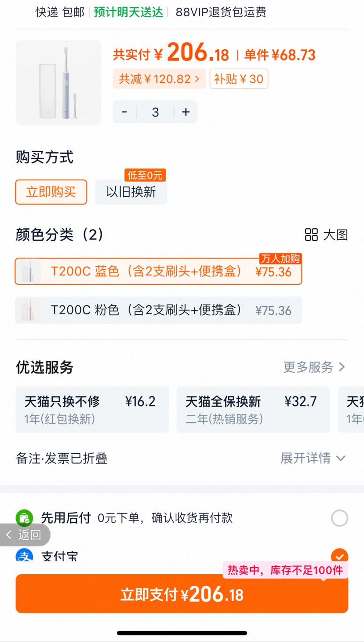The height and width of the screenshot is (642, 364).
Task: Open the toothbrush product thumbnail image
Action: 58,83
